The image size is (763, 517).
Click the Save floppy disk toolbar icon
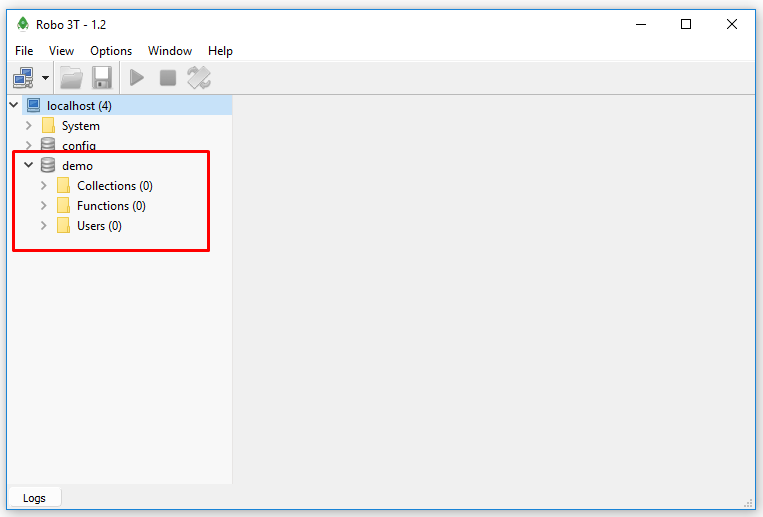coord(102,78)
